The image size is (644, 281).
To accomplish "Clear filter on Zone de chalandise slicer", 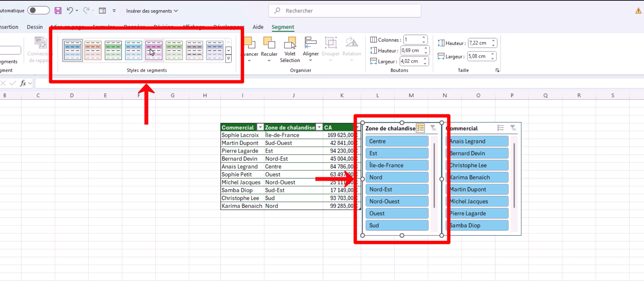I will click(x=433, y=128).
